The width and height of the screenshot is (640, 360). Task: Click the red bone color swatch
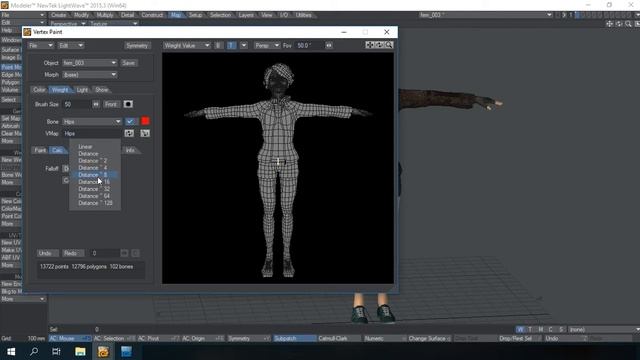[145, 121]
